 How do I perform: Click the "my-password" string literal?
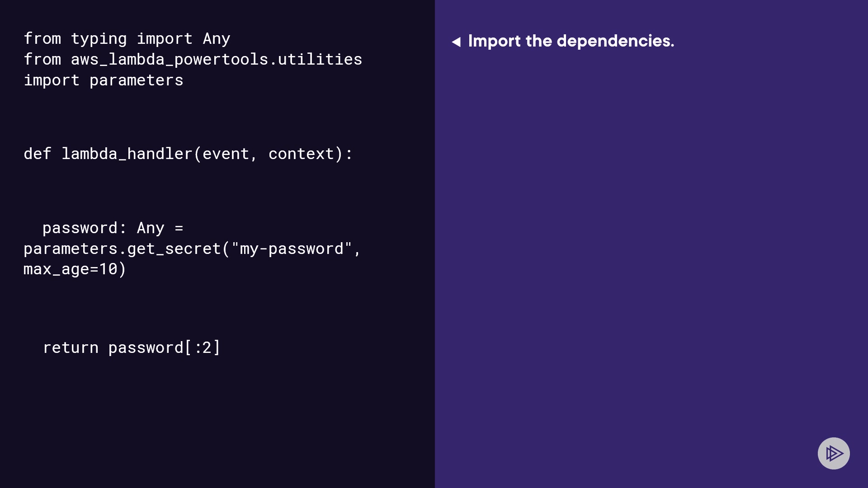(292, 249)
